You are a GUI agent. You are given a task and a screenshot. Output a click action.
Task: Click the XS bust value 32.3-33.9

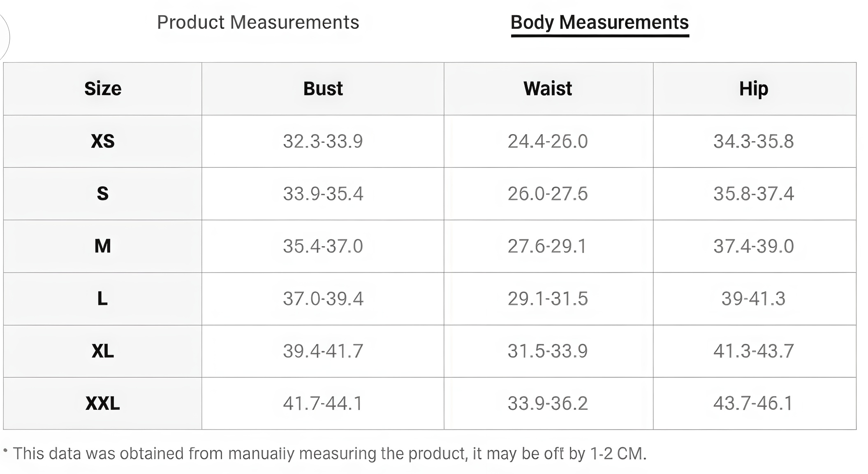click(323, 141)
